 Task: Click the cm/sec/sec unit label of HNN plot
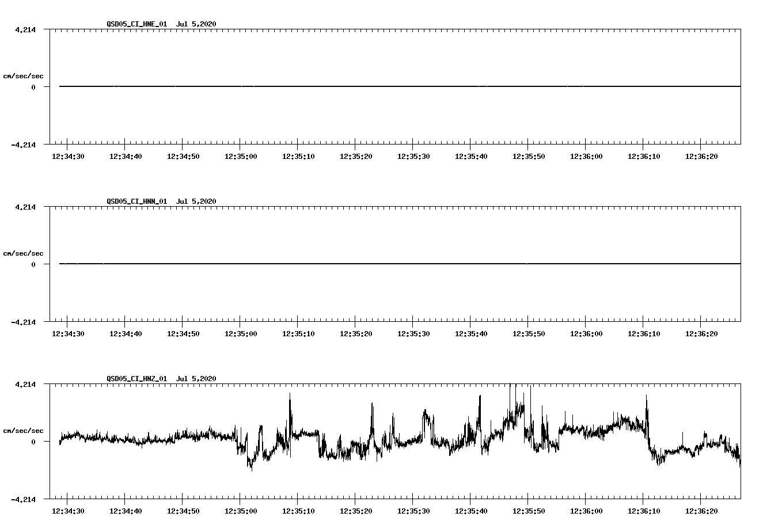click(x=23, y=253)
